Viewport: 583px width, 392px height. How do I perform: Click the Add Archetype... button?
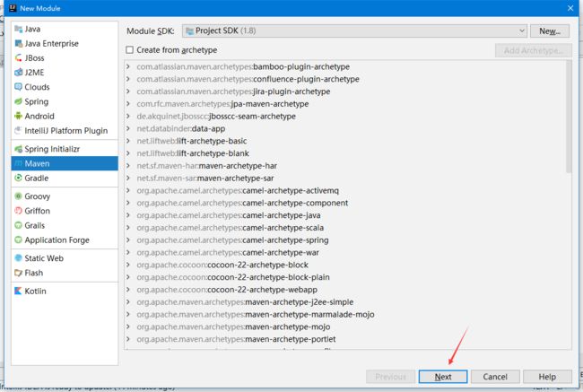(x=533, y=50)
